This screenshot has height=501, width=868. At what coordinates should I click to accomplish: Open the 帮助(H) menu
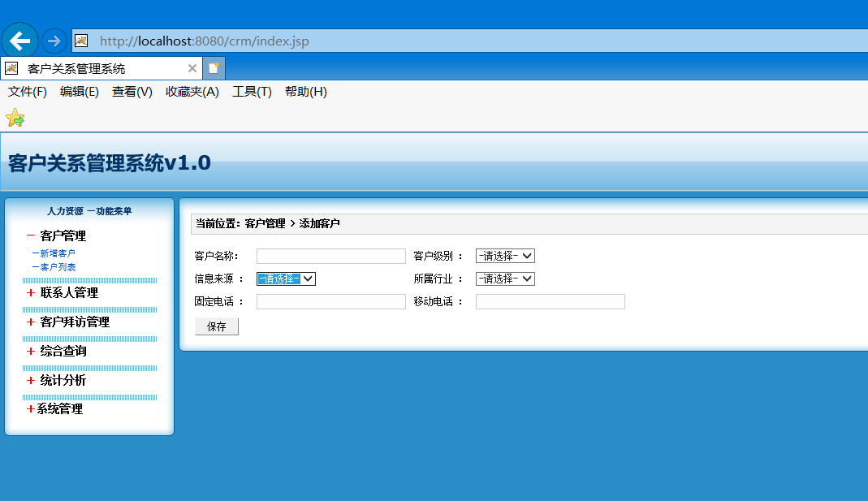coord(305,92)
